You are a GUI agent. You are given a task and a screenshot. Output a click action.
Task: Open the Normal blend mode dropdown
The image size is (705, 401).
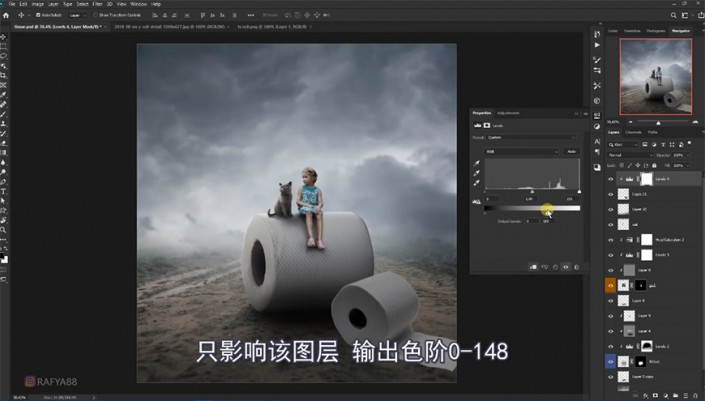coord(630,155)
